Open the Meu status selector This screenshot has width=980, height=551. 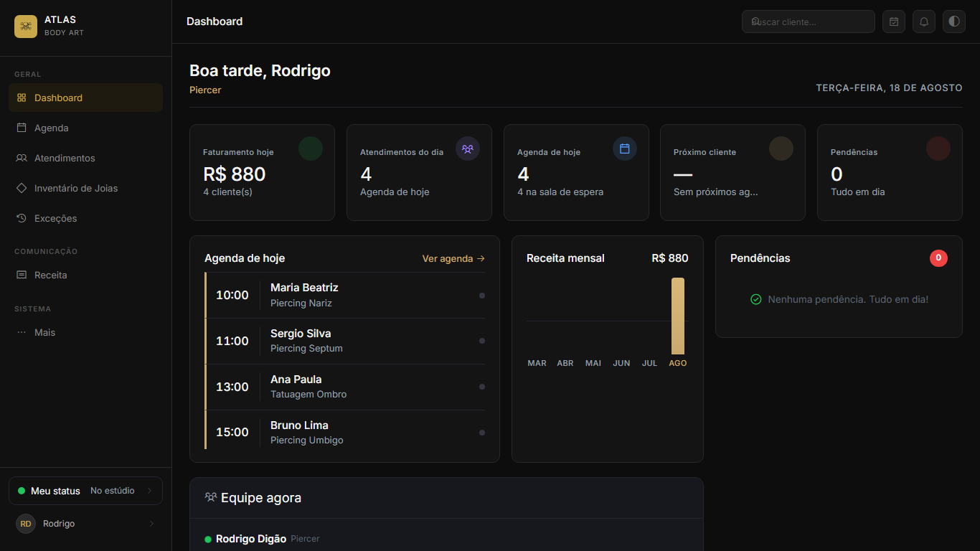coord(85,491)
